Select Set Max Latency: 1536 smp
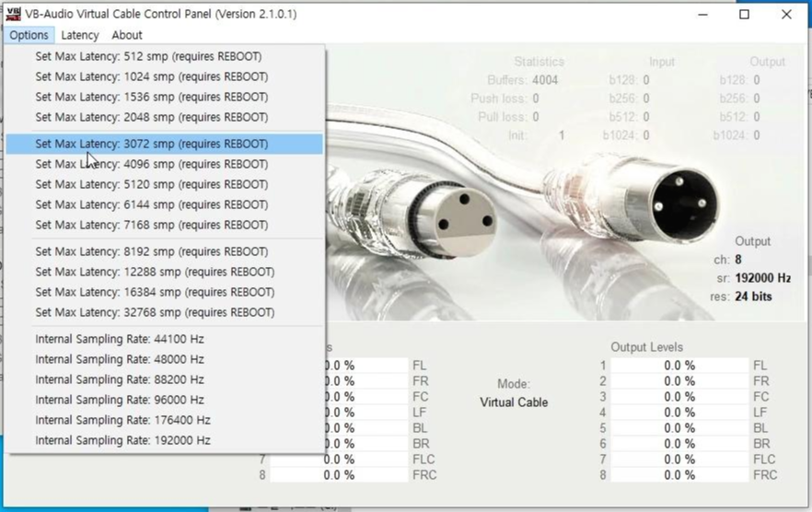The image size is (812, 512). coord(164,97)
